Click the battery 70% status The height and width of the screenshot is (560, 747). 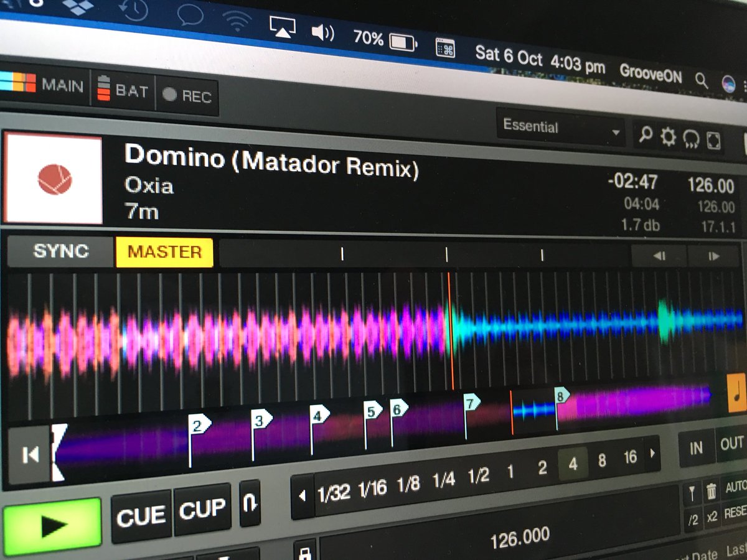pos(385,40)
